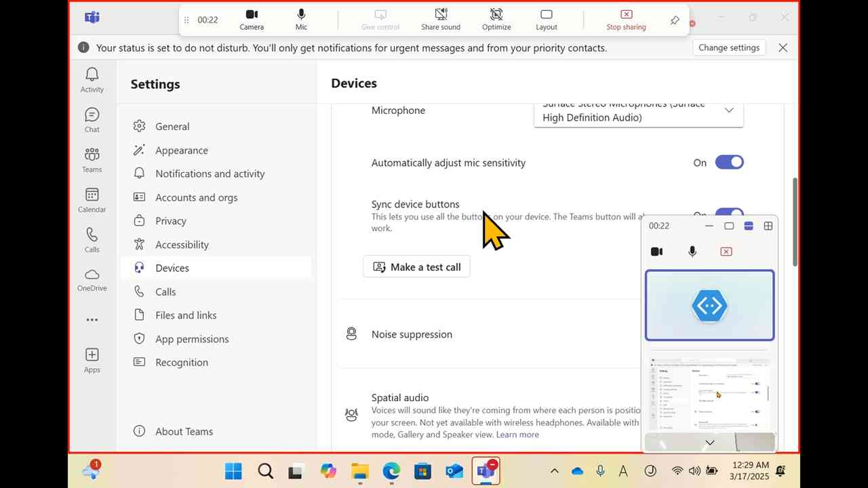Open Activity in the Teams sidebar
Viewport: 868px width, 488px height.
coord(92,80)
